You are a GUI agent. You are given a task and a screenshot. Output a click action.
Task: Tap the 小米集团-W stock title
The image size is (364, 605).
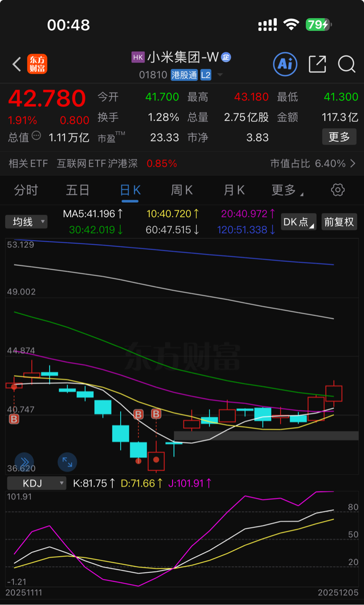point(182,57)
